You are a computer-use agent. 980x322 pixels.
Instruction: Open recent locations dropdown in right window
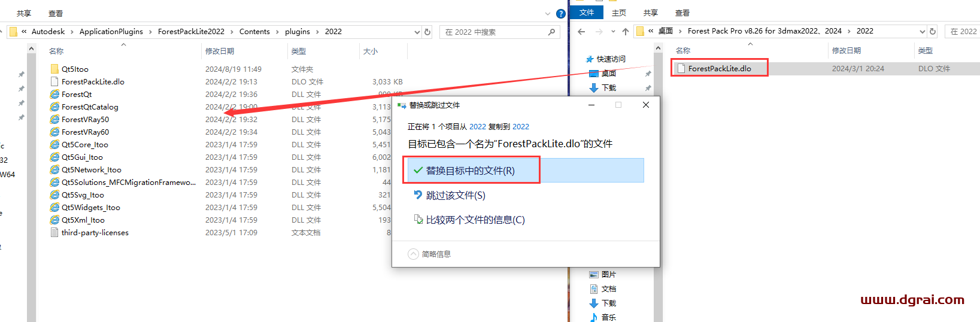[613, 31]
